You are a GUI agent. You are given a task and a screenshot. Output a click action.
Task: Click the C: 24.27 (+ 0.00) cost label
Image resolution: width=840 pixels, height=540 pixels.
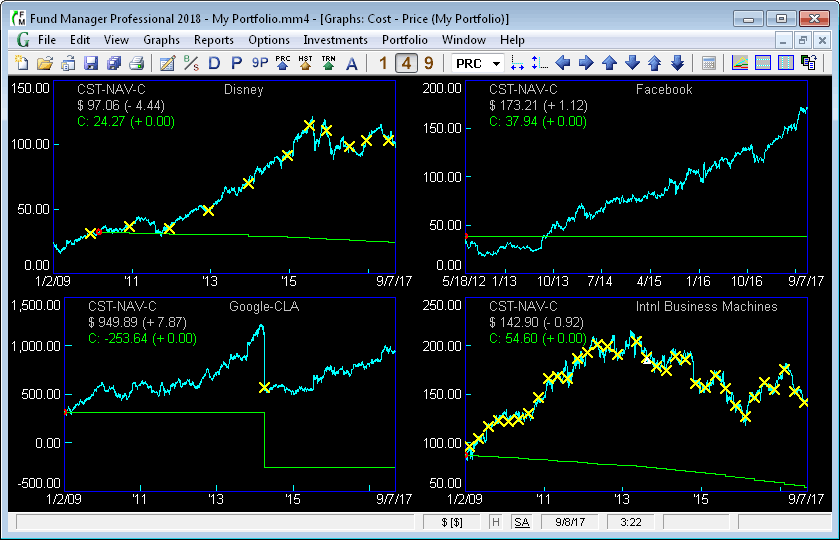[x=126, y=122]
